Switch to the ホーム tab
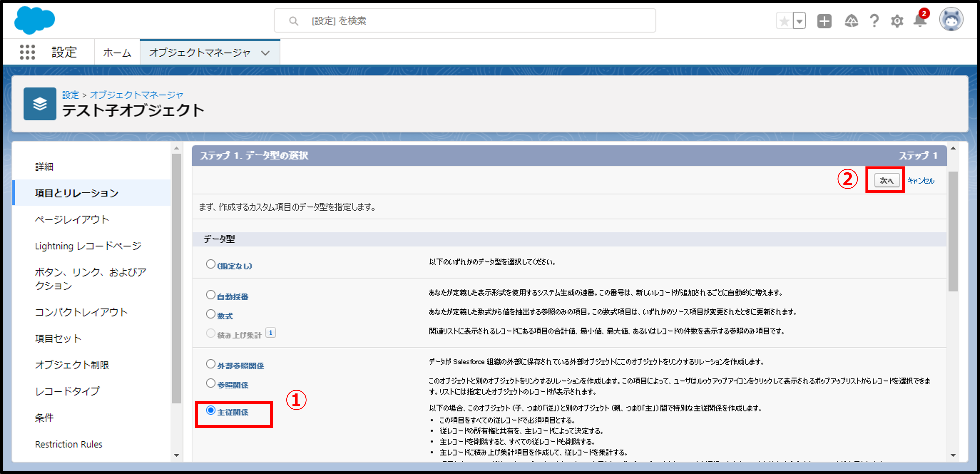This screenshot has height=474, width=980. pyautogui.click(x=117, y=53)
